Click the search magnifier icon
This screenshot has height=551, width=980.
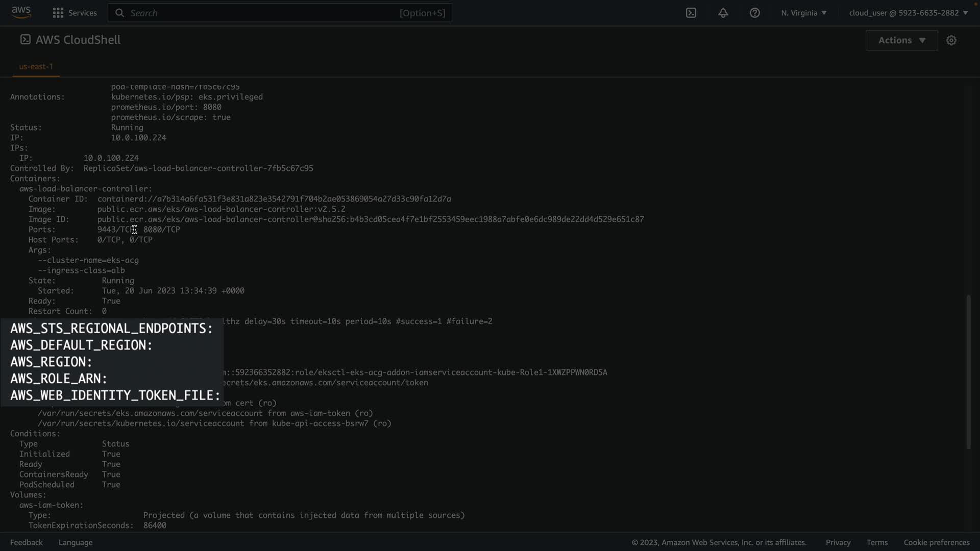pos(119,13)
